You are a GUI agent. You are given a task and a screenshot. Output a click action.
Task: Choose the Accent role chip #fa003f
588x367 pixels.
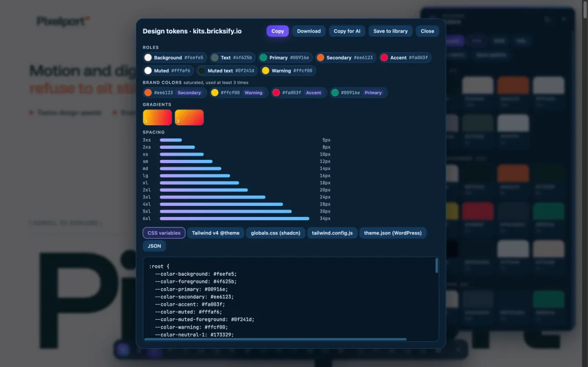pos(405,58)
